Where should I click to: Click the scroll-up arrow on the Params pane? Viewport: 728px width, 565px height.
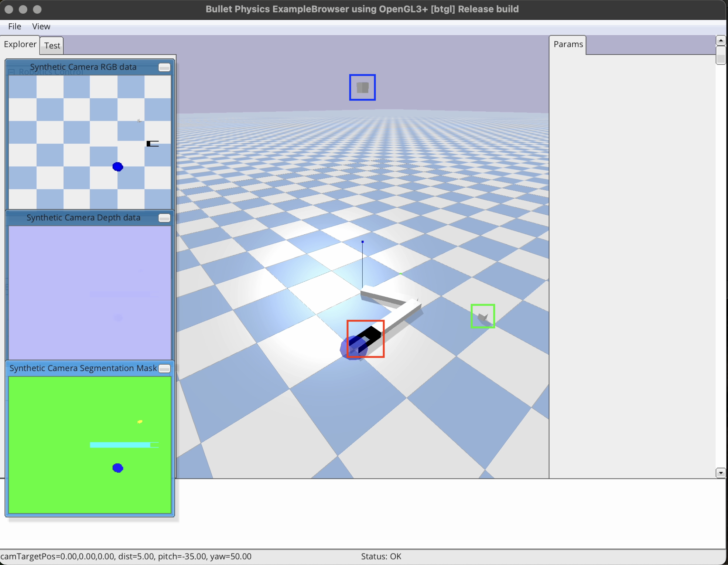pyautogui.click(x=721, y=40)
